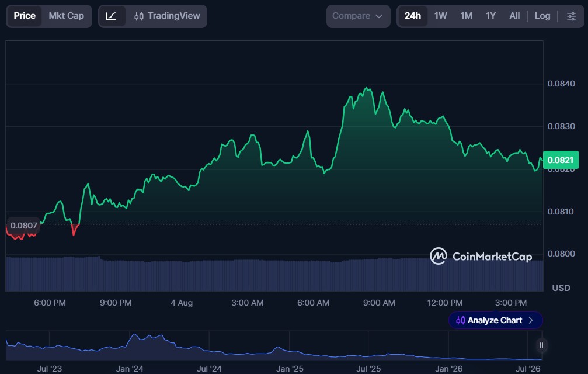The height and width of the screenshot is (374, 588).
Task: Click Jan '26 on the overview timeline
Action: point(449,369)
